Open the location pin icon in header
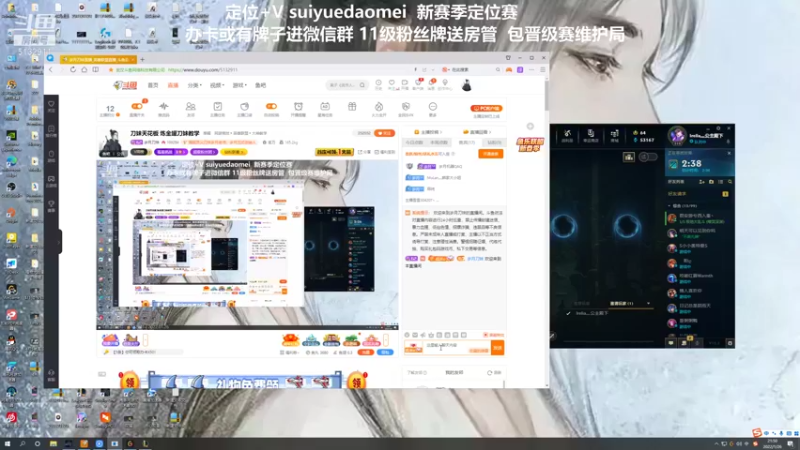The height and width of the screenshot is (450, 800). (x=445, y=83)
